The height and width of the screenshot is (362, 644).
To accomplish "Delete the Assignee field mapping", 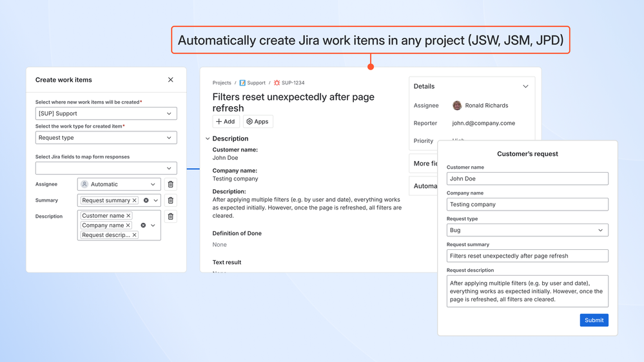I will 170,184.
